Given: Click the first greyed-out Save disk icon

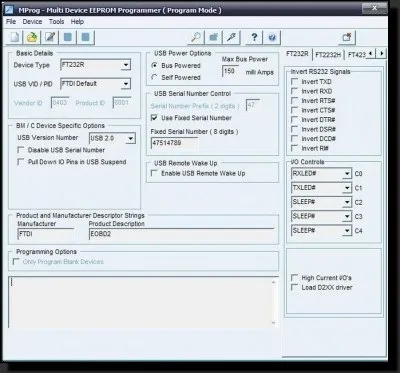Looking at the screenshot, I should pos(68,37).
